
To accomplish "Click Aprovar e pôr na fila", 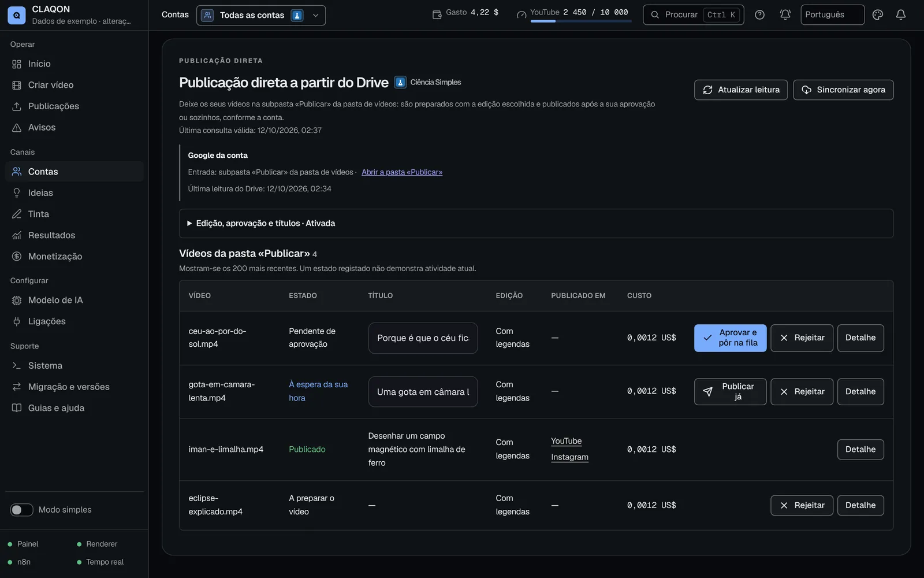I will tap(730, 338).
